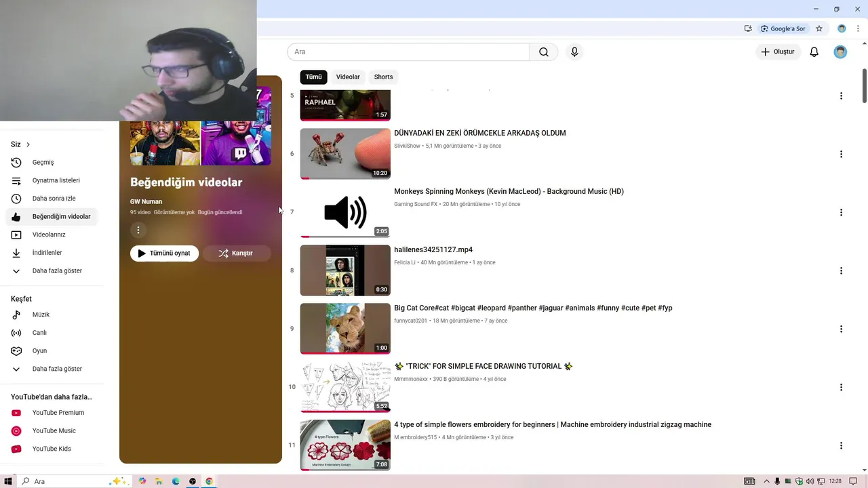The width and height of the screenshot is (868, 488).
Task: Open options for RAPHAEL video row
Action: click(841, 96)
